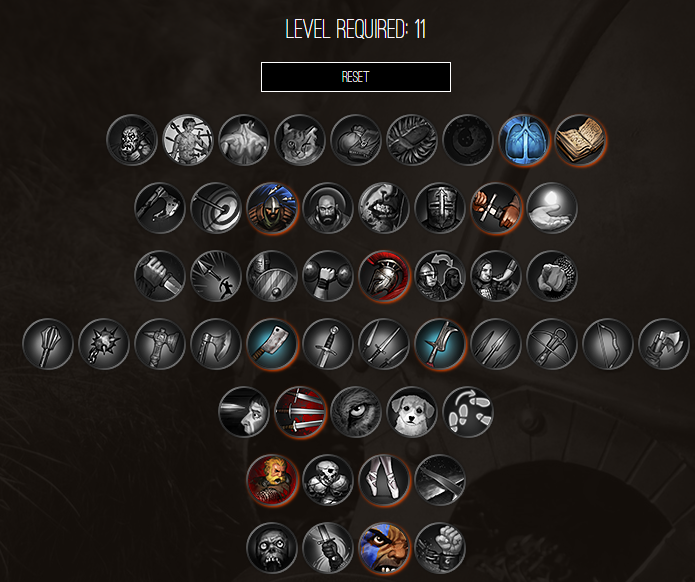Click the RESET button
The image size is (695, 582).
(x=355, y=77)
